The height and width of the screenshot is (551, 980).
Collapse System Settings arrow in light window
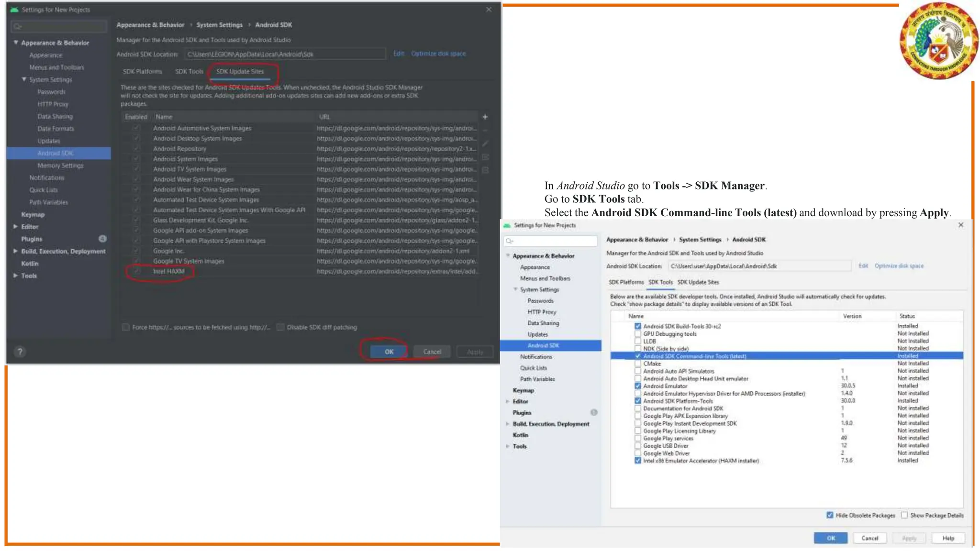[515, 289]
